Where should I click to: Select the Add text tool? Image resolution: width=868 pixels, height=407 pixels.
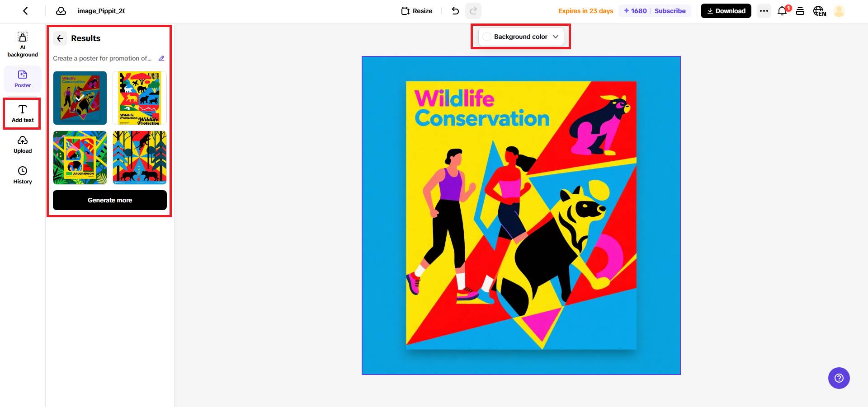23,113
